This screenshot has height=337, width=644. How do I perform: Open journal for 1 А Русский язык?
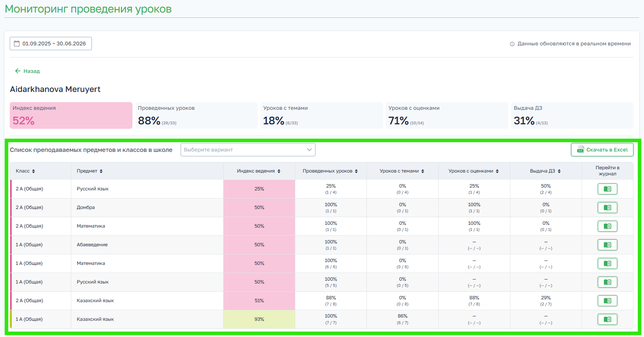click(x=607, y=282)
